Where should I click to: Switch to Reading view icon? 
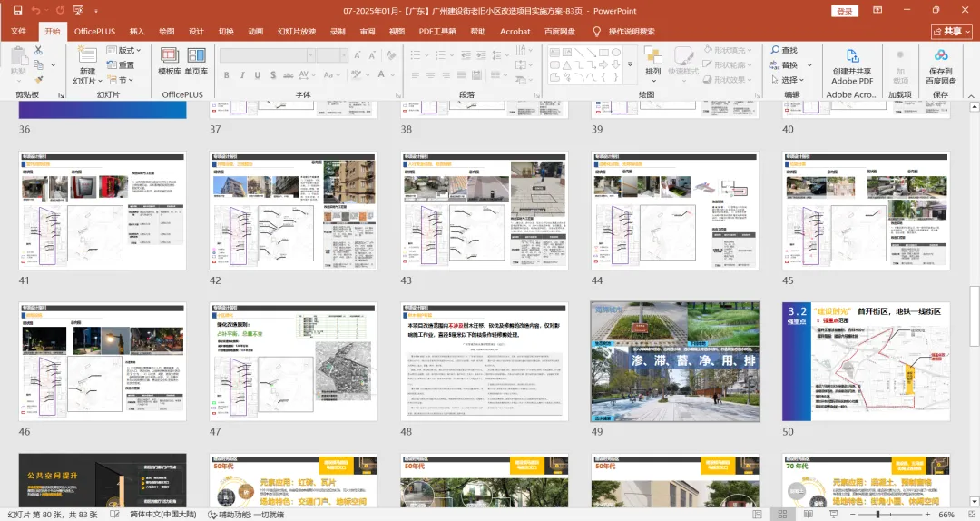click(808, 514)
